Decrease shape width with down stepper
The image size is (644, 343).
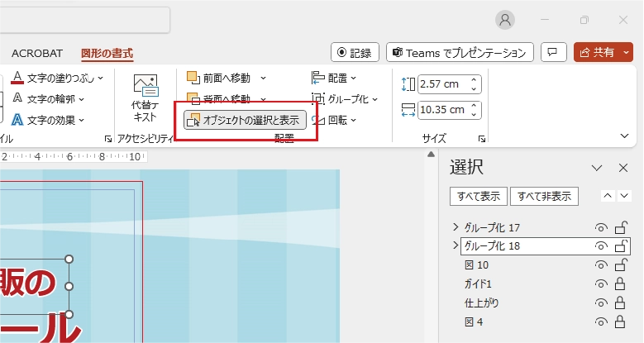pyautogui.click(x=474, y=114)
